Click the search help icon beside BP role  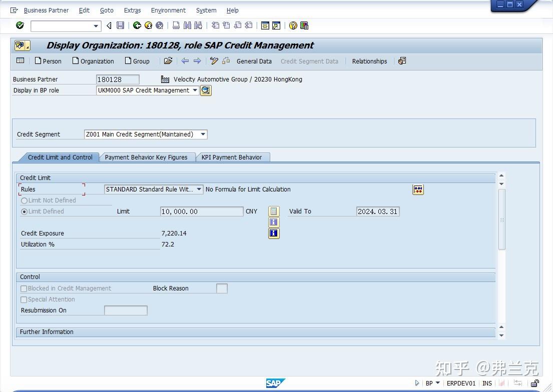tap(205, 90)
